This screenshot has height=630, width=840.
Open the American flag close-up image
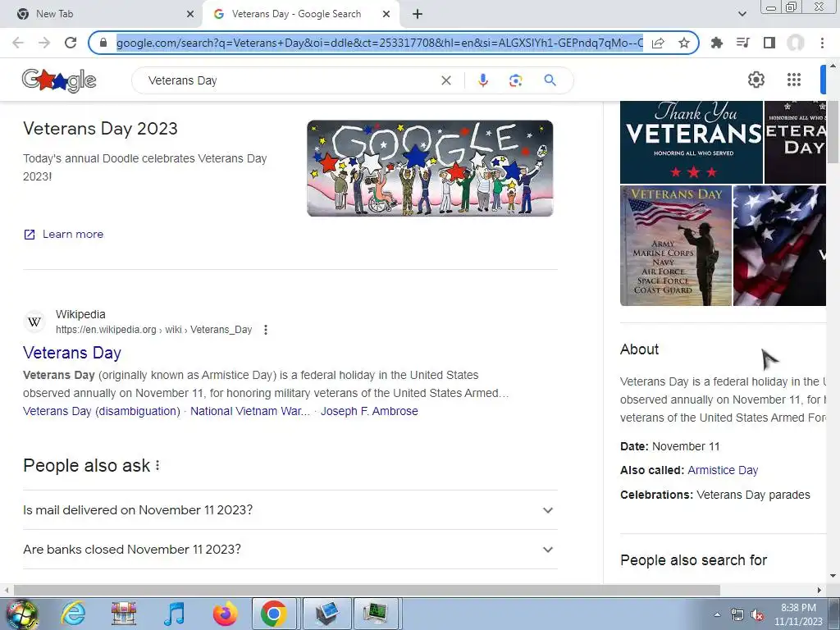779,245
